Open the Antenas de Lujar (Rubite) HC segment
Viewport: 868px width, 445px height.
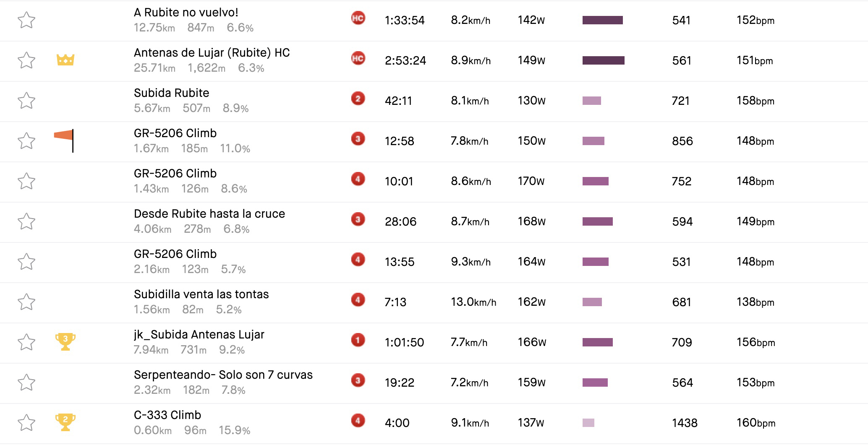tap(212, 53)
